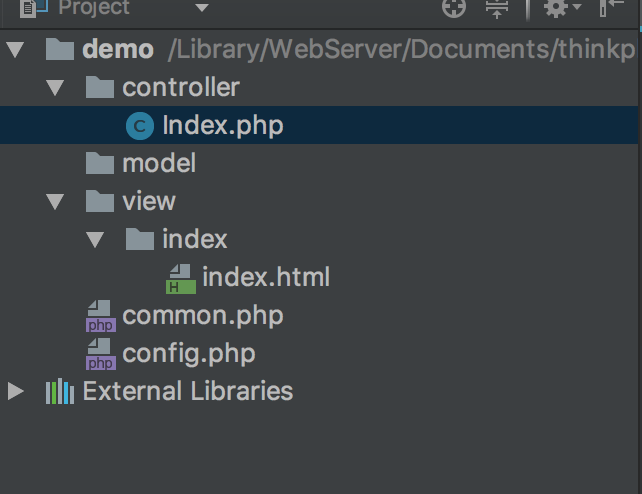Click the External Libraries bar chart icon
Screen dimensions: 642x494
point(60,391)
